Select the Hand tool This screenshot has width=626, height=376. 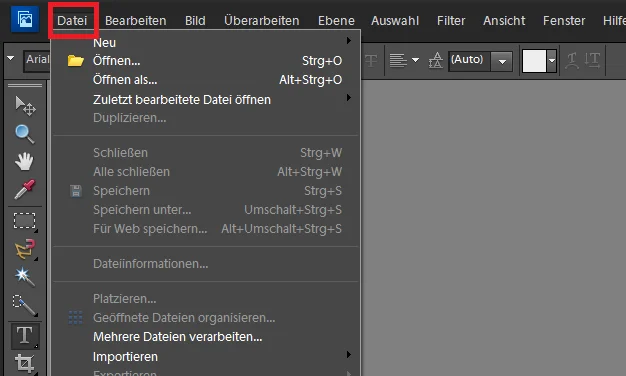[24, 162]
